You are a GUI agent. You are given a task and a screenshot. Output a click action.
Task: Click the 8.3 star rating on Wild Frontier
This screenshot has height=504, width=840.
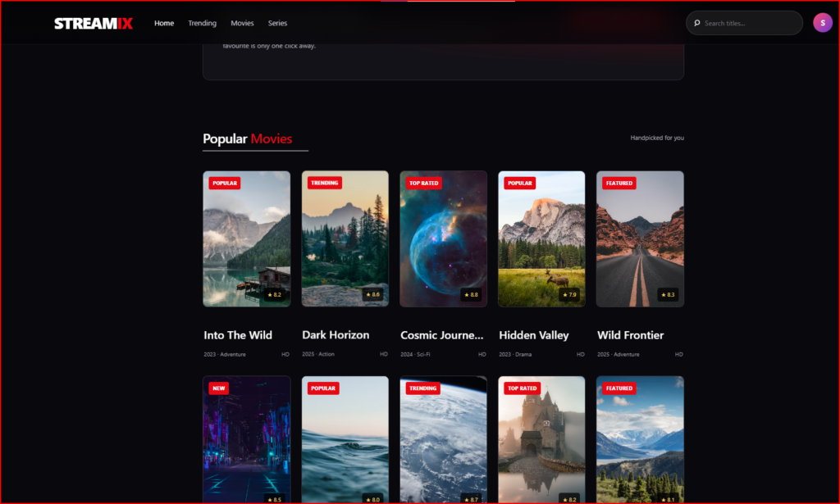(668, 294)
